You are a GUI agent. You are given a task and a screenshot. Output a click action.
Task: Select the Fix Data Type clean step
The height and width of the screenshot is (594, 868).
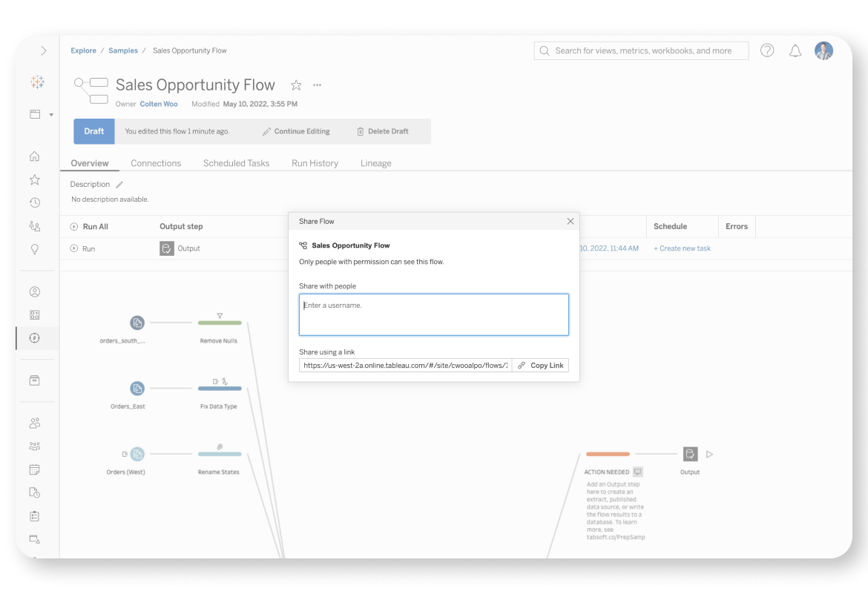220,389
